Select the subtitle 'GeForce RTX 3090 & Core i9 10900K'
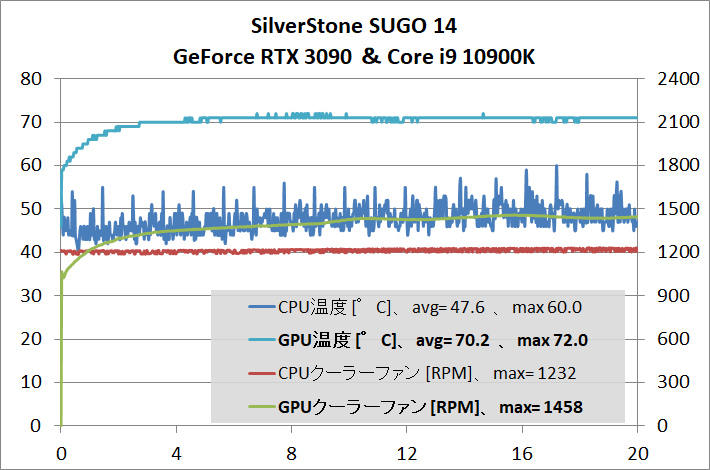The image size is (710, 470). click(x=354, y=57)
